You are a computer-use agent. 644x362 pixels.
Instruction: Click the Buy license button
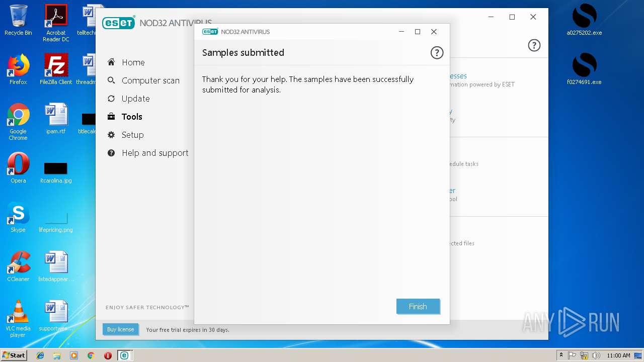[120, 329]
